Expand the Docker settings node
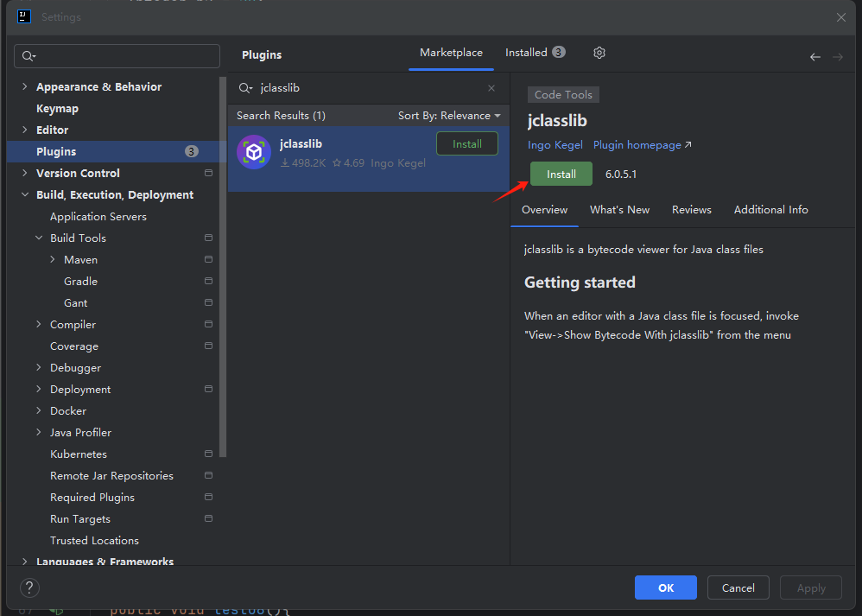 tap(39, 410)
